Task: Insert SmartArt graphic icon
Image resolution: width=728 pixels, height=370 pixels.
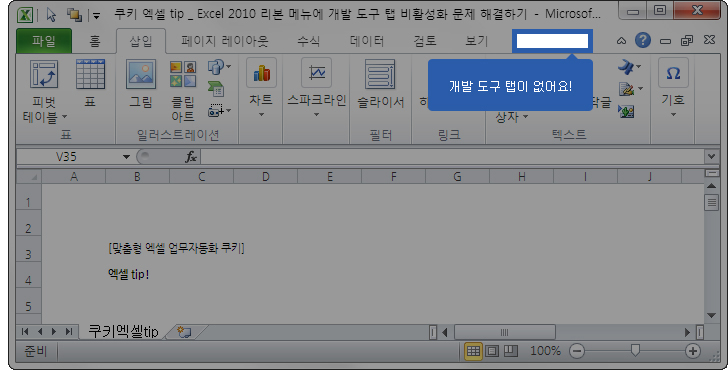Action: coord(216,89)
